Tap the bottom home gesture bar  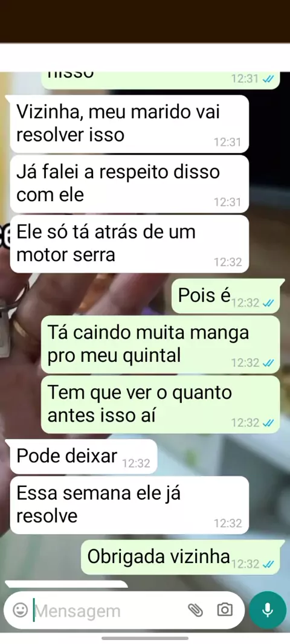tap(145, 638)
